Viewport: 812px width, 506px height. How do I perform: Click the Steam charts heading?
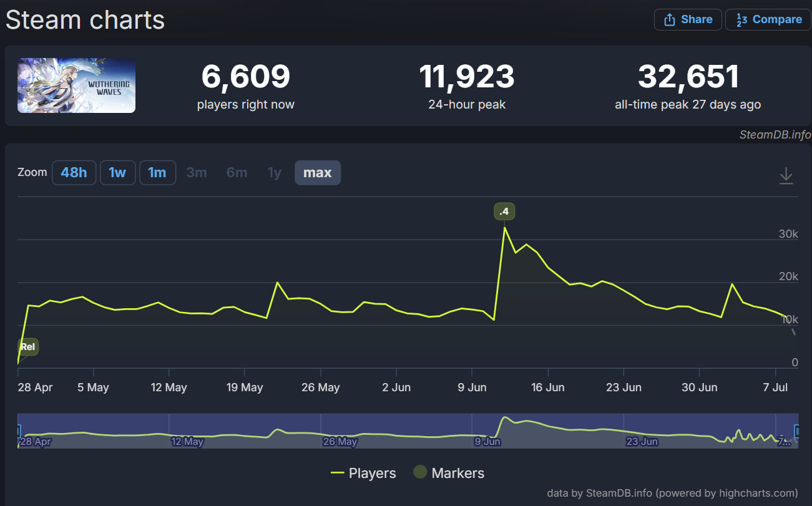pyautogui.click(x=85, y=20)
